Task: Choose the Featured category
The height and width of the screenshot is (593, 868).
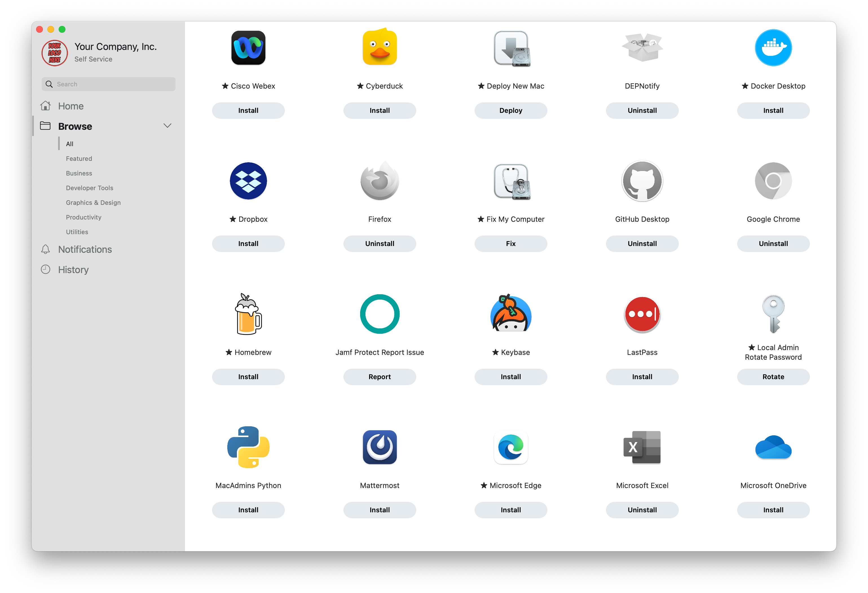Action: (79, 159)
